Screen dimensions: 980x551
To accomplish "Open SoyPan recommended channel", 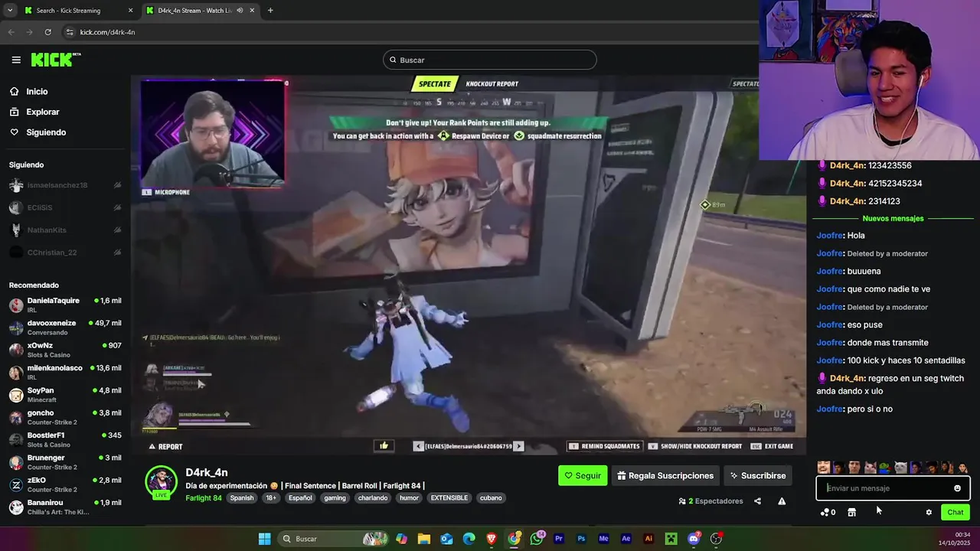I will pyautogui.click(x=65, y=395).
